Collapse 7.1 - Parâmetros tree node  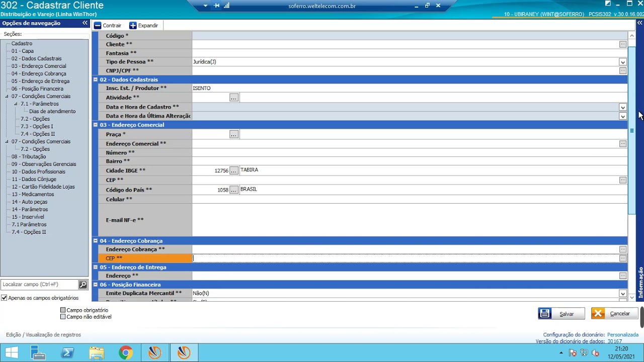pos(16,104)
